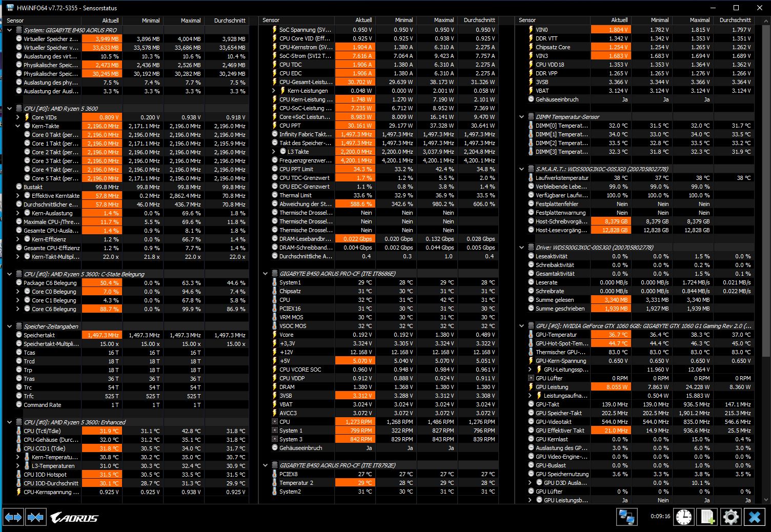Viewport: 771px width, 532px height.
Task: Select the Command Rate row
Action: click(127, 405)
